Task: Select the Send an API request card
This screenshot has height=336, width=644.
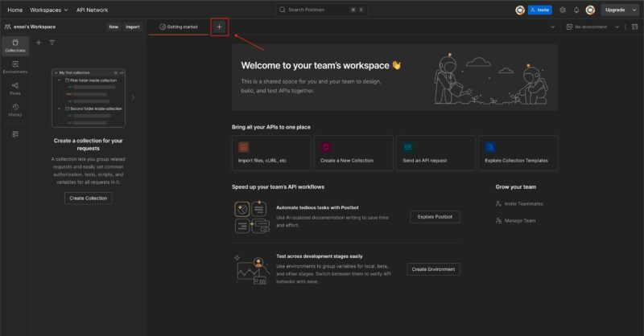Action: point(436,153)
